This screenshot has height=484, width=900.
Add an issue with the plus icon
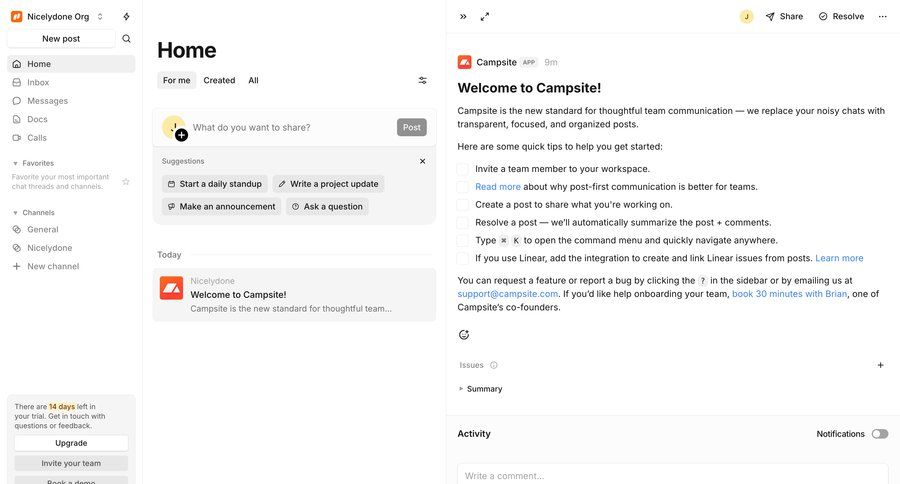880,365
